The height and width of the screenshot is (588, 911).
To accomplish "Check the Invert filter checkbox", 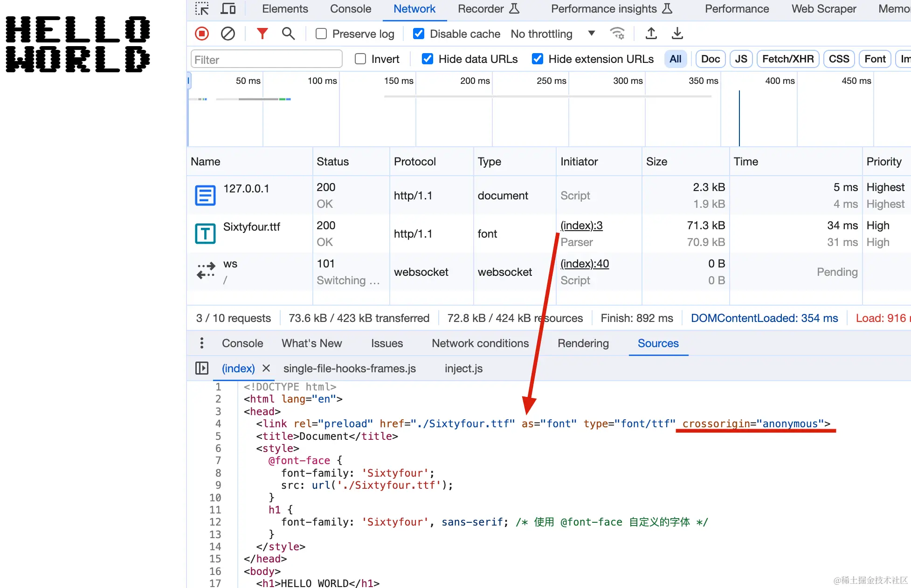I will [360, 59].
